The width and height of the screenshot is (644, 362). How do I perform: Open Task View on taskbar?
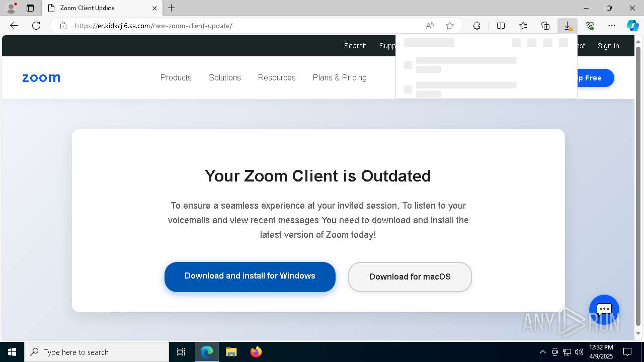(181, 352)
